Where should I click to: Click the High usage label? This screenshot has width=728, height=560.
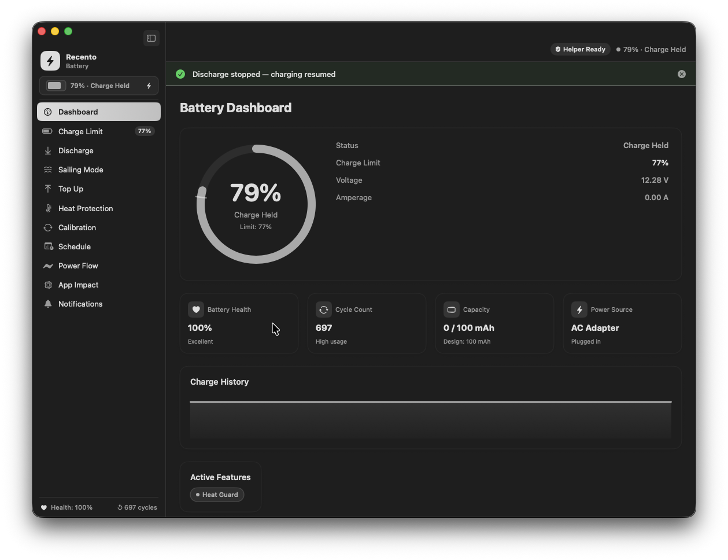tap(331, 341)
